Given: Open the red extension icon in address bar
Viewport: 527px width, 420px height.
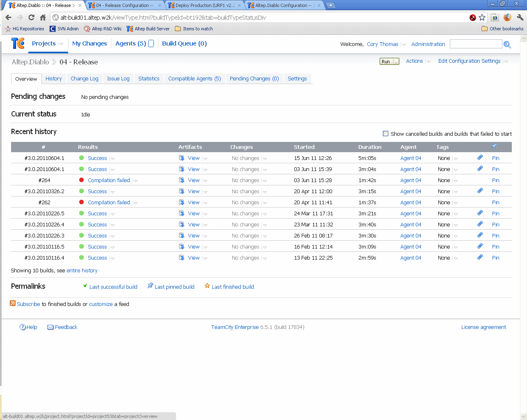Looking at the screenshot, I should coord(473,18).
